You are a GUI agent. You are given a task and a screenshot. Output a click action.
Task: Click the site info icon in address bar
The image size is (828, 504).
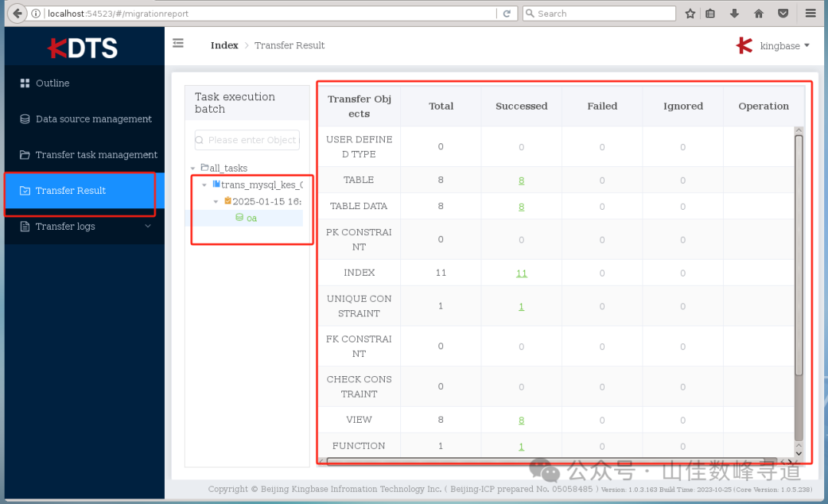[36, 14]
